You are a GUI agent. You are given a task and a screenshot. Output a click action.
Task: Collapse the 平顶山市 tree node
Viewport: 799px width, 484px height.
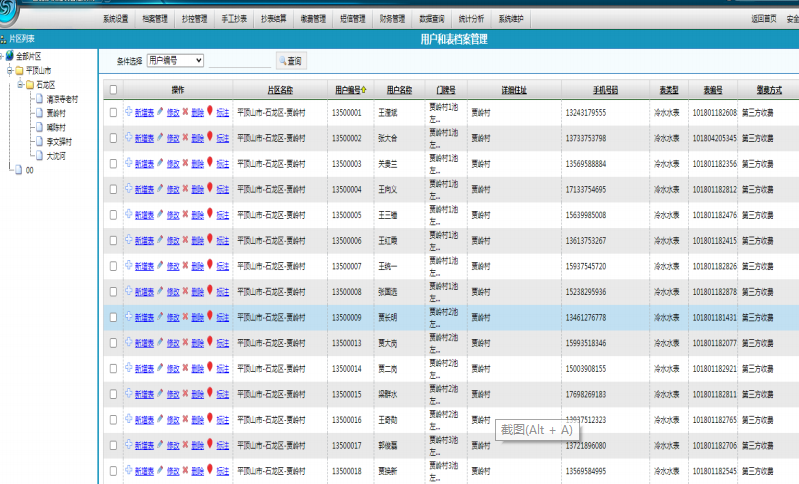coord(9,71)
